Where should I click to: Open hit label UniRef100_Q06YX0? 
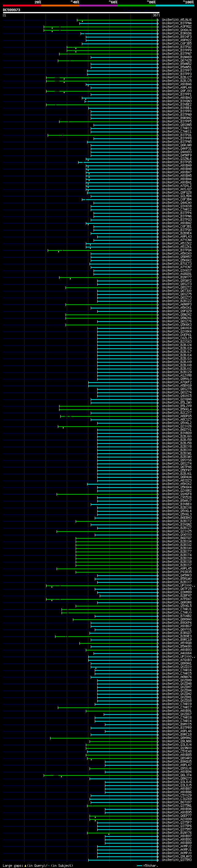coord(176,535)
